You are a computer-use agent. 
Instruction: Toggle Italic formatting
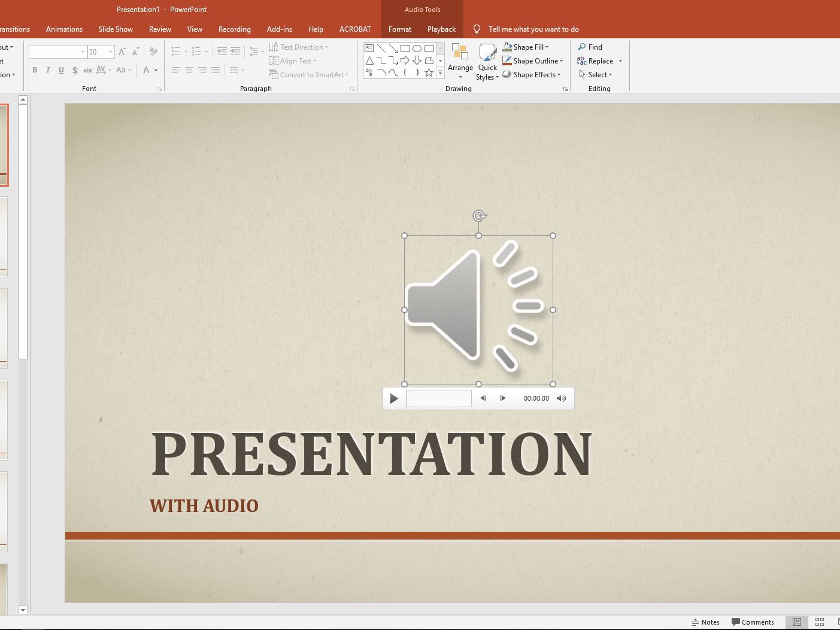pyautogui.click(x=48, y=70)
